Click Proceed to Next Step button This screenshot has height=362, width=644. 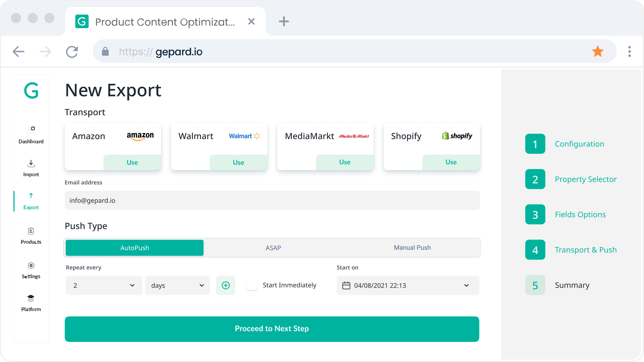(x=272, y=329)
